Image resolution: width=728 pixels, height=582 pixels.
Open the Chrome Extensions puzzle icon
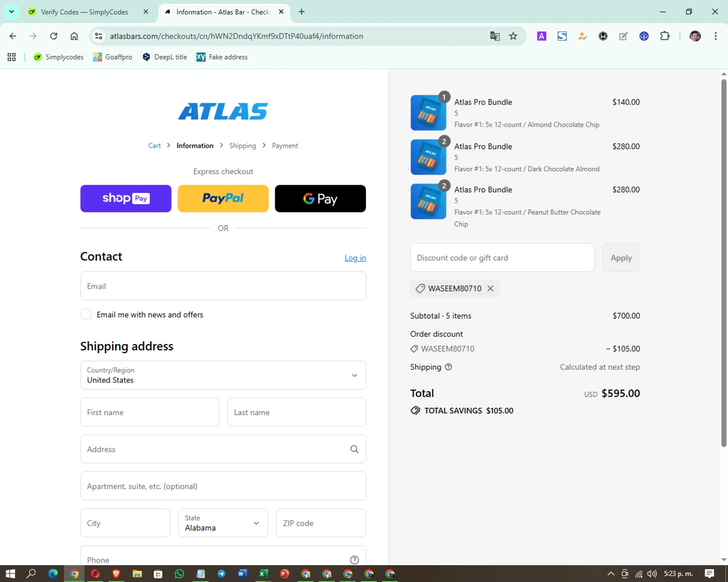click(665, 36)
